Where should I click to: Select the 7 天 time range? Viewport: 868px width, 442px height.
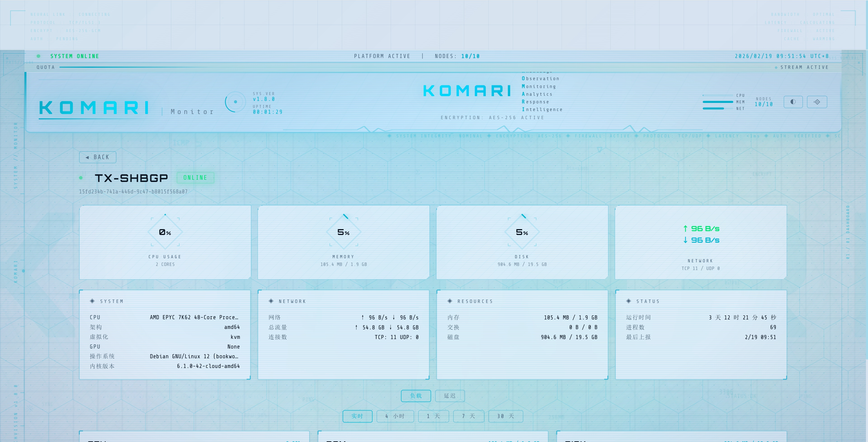tap(468, 416)
